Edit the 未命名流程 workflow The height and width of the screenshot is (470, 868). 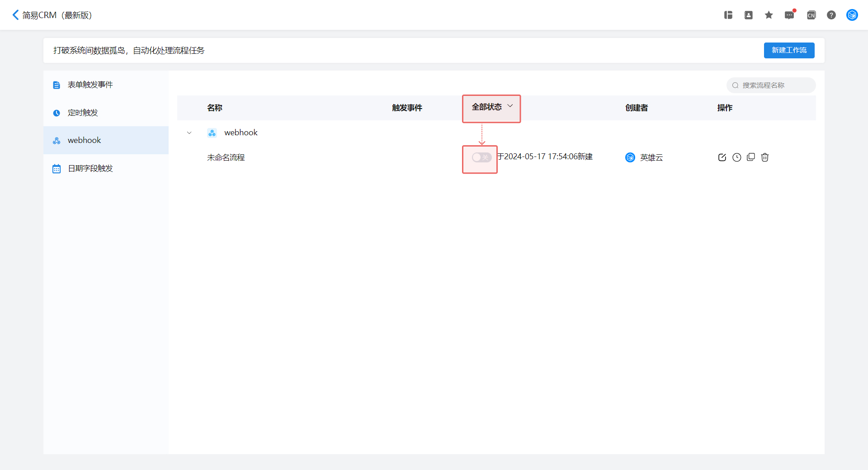(722, 157)
